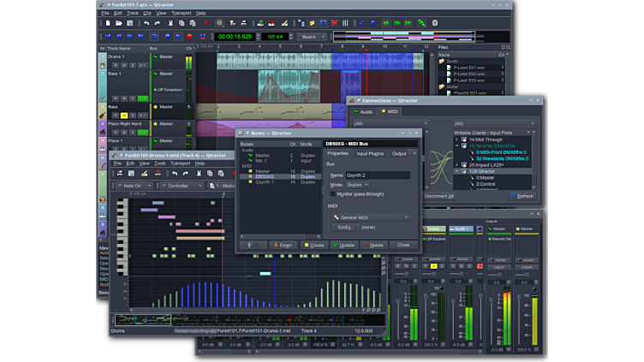Click the Open folder icon in main toolbar
Viewport: 644px width, 362px height.
(117, 24)
